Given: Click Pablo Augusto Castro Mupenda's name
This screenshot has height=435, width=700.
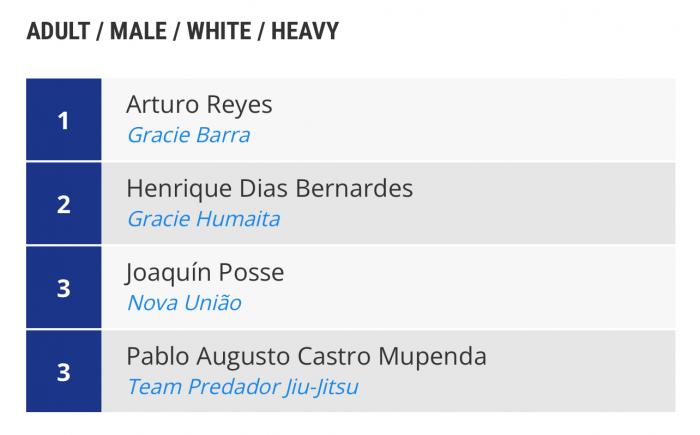Looking at the screenshot, I should click(x=306, y=356).
